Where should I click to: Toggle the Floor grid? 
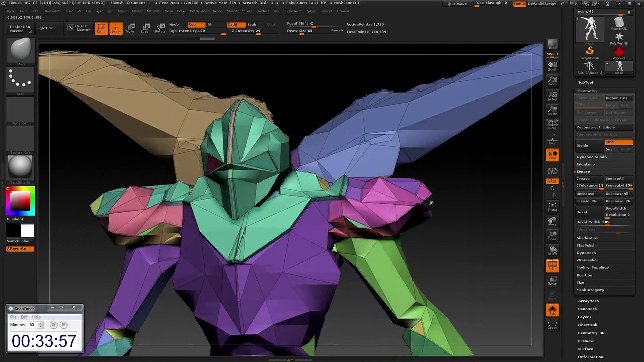(552, 140)
